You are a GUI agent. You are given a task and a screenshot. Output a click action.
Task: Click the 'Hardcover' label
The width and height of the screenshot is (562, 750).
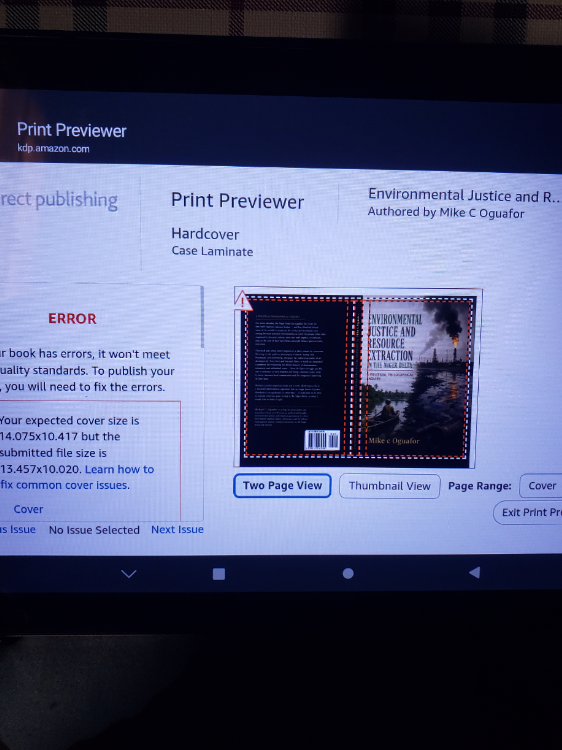(205, 234)
